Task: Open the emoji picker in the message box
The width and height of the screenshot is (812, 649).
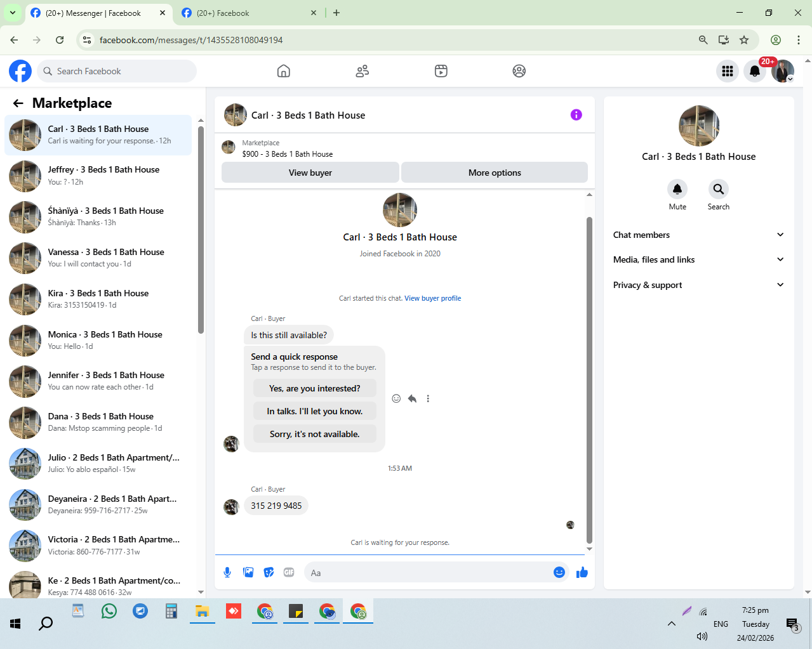Action: click(x=559, y=572)
